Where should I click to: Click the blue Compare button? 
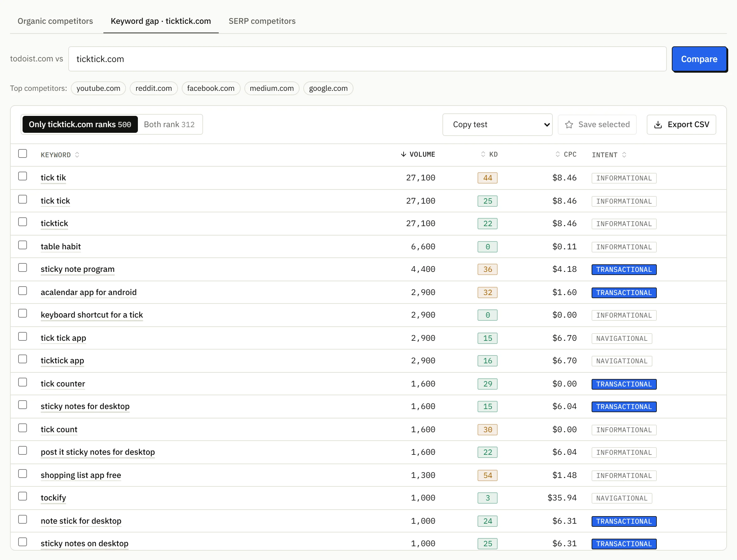coord(699,59)
